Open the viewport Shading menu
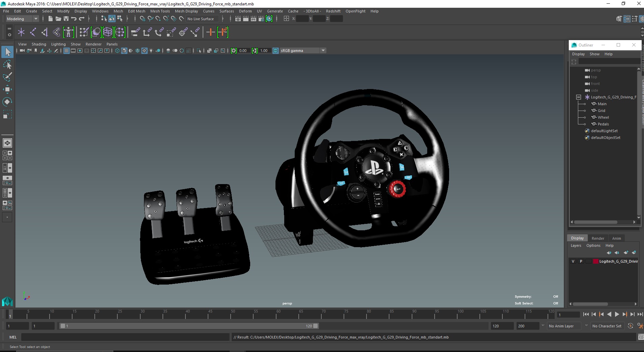This screenshot has width=644, height=352. point(39,44)
